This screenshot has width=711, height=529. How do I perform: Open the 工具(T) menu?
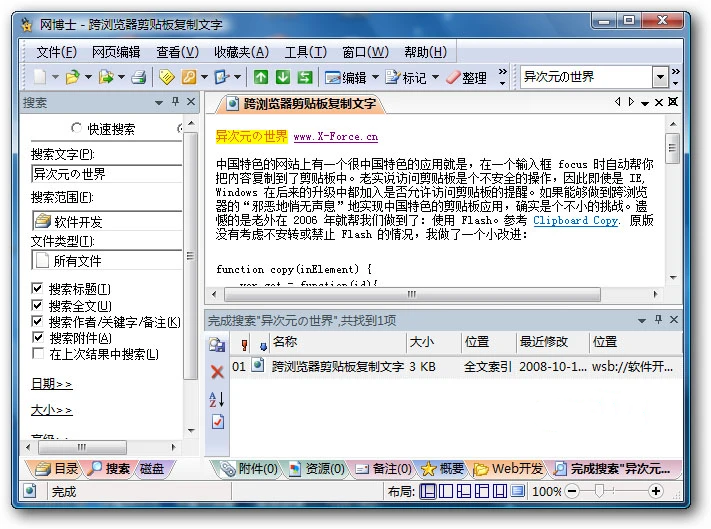tap(306, 52)
